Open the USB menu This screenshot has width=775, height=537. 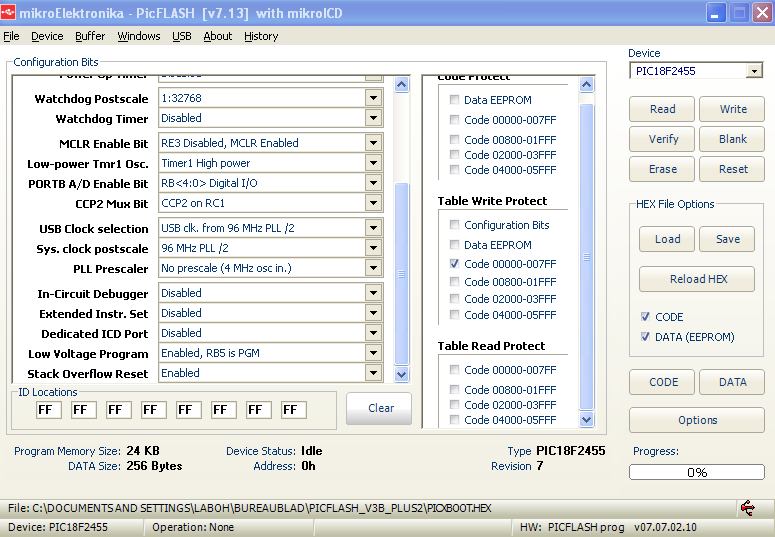click(x=182, y=36)
